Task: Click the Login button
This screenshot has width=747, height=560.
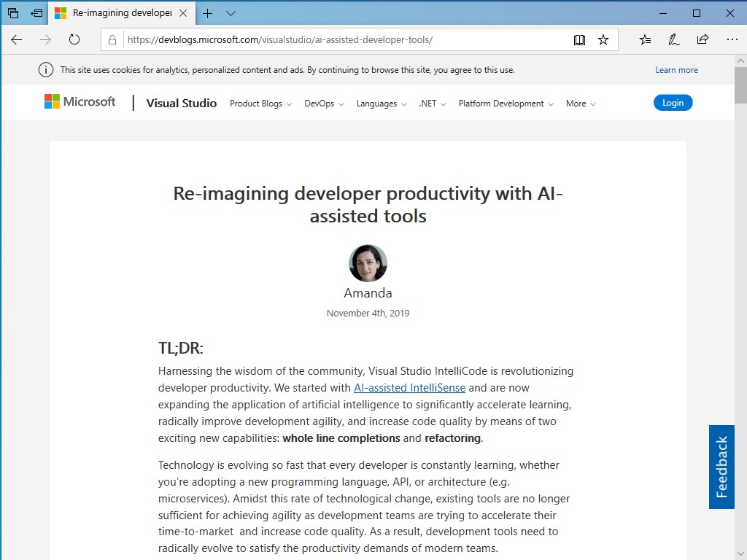Action: [x=673, y=102]
